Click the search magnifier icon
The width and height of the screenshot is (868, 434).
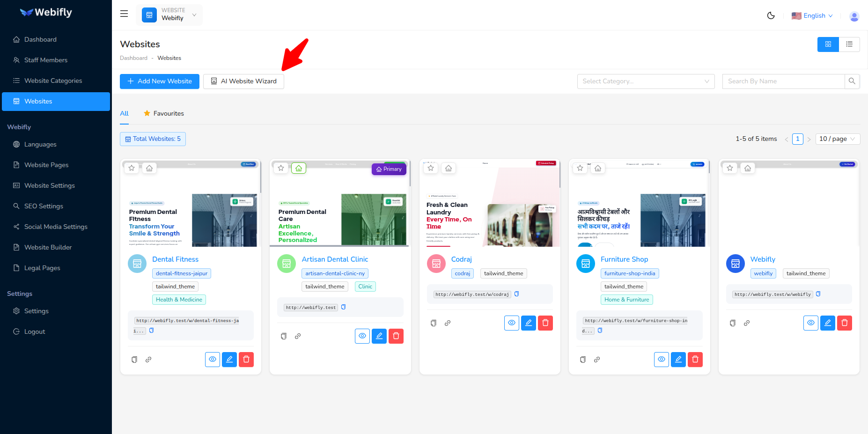(852, 81)
